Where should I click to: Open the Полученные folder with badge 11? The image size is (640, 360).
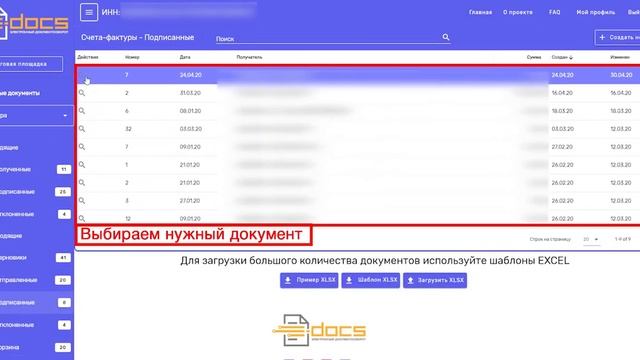[35, 169]
